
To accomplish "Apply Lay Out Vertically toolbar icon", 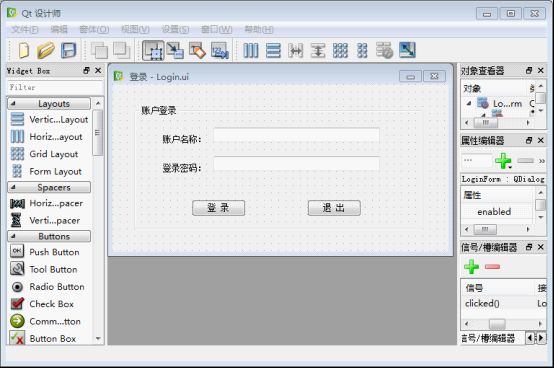I will point(273,51).
